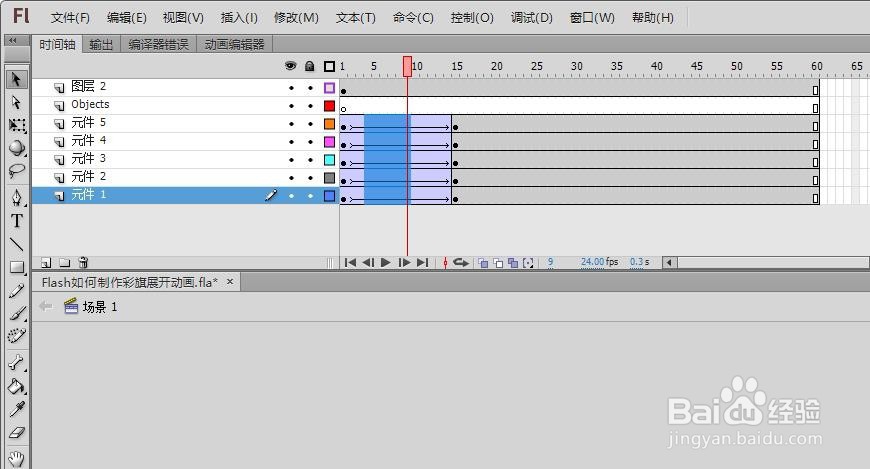Viewport: 870px width, 469px height.
Task: Toggle lock all layers header icon
Action: pyautogui.click(x=310, y=66)
